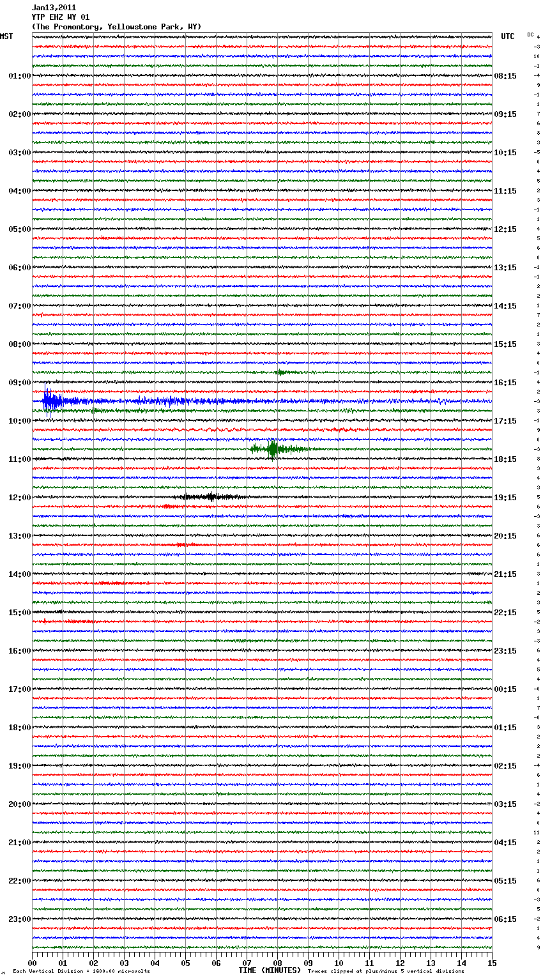Click minute 08 on the time axis
Image resolution: width=543 pixels, height=980 pixels.
click(278, 963)
